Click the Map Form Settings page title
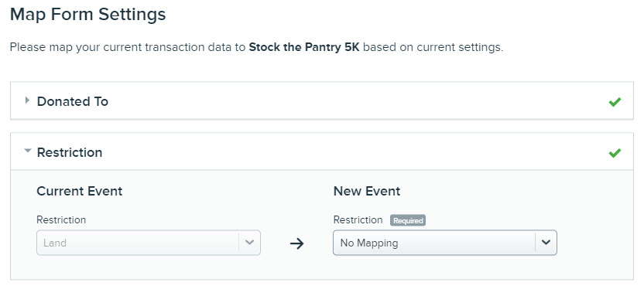This screenshot has width=644, height=289. 88,15
